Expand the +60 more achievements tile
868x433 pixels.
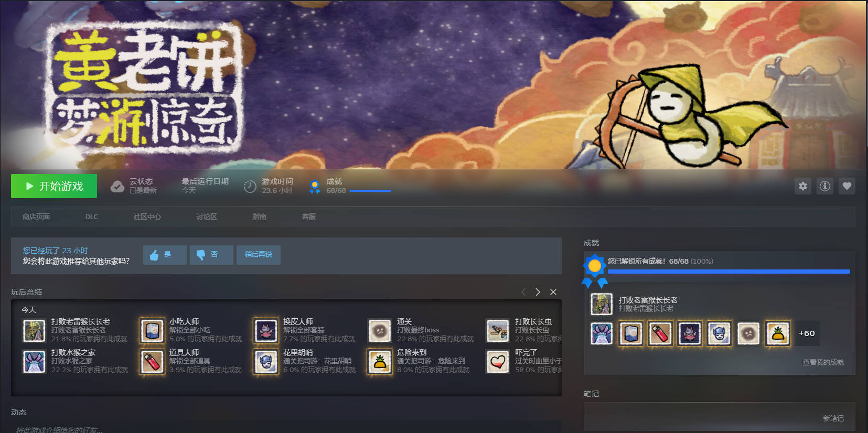(806, 333)
